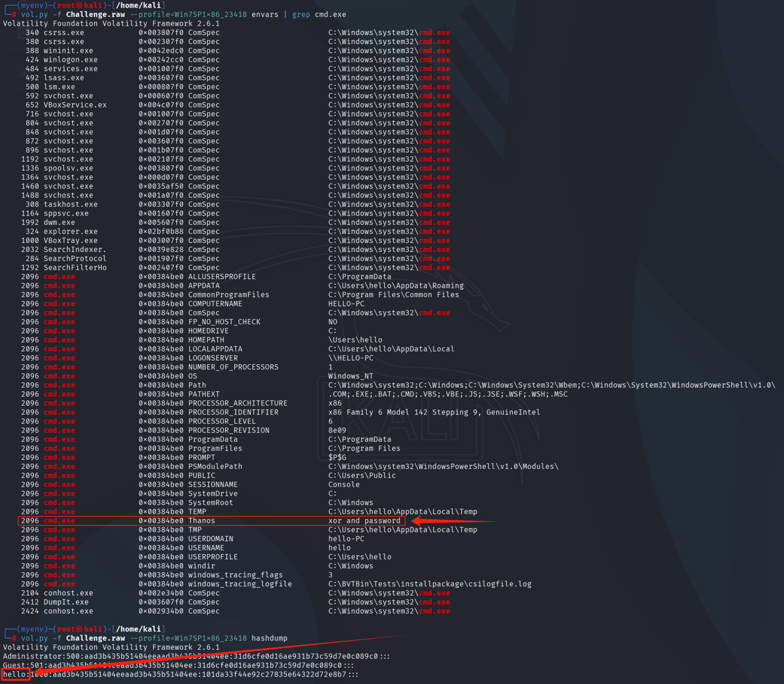Click the "hashdump" plugin name in second command
784x684 pixels.
tap(269, 638)
